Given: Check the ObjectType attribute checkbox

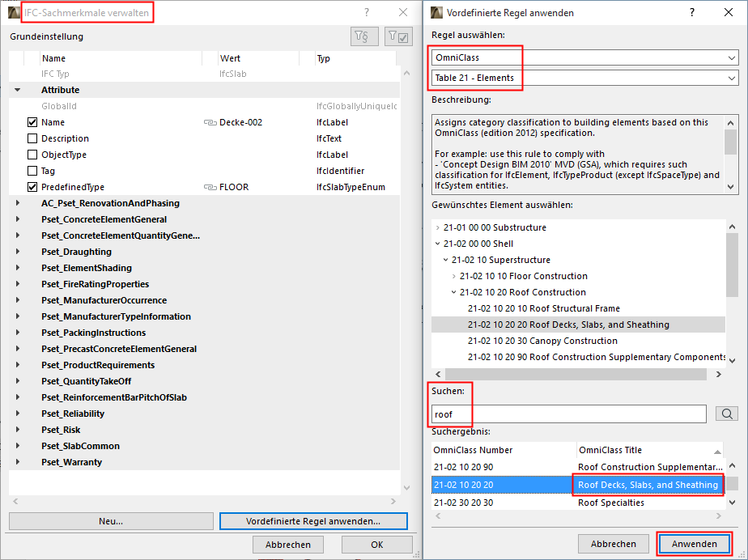Looking at the screenshot, I should (x=32, y=155).
